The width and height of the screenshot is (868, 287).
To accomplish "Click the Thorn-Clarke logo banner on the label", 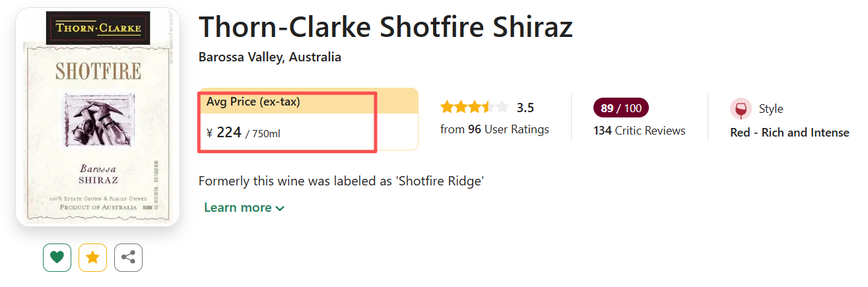I will [98, 28].
